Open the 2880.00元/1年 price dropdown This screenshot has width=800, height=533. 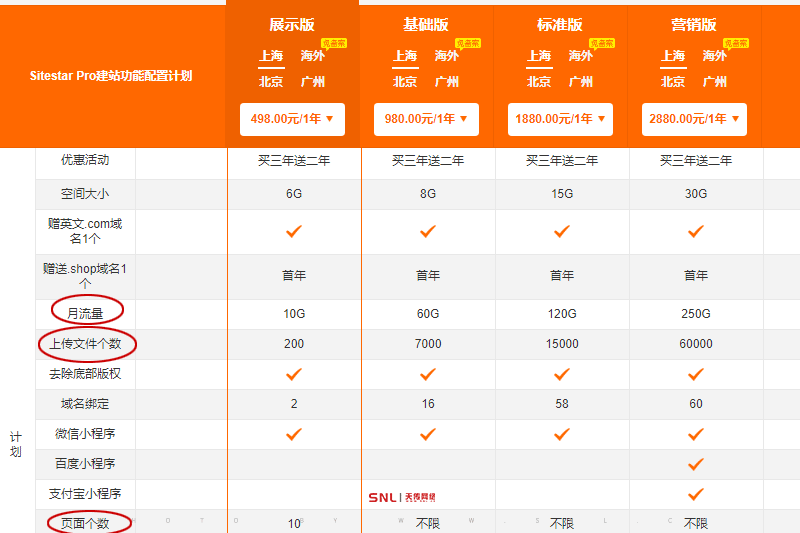(x=694, y=119)
